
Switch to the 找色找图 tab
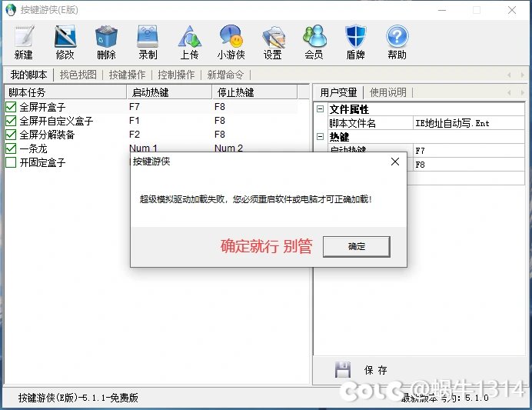78,75
